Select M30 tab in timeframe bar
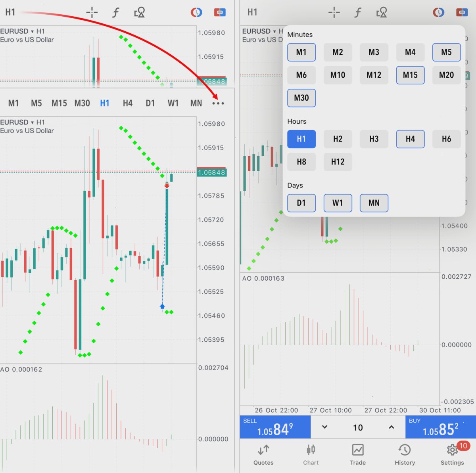This screenshot has height=473, width=476. point(82,103)
